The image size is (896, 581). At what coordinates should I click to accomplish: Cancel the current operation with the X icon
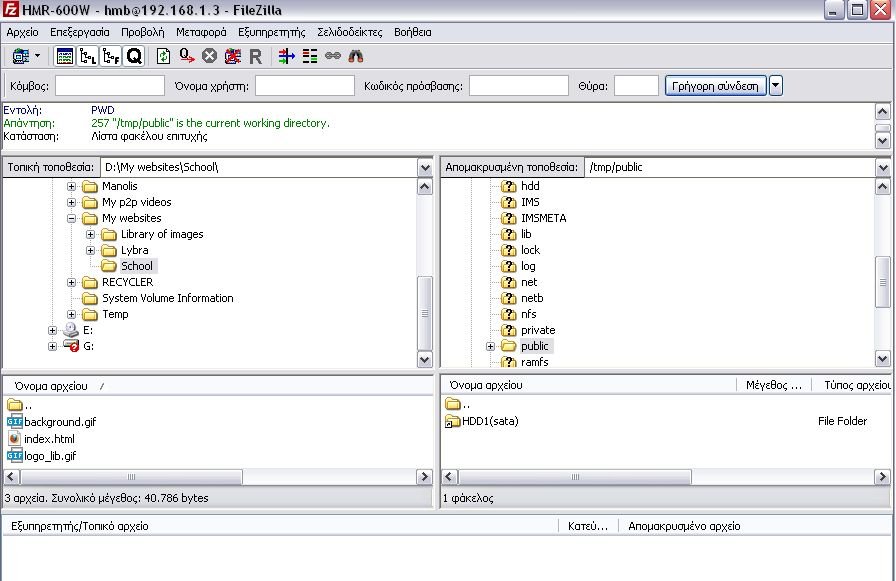pos(210,56)
